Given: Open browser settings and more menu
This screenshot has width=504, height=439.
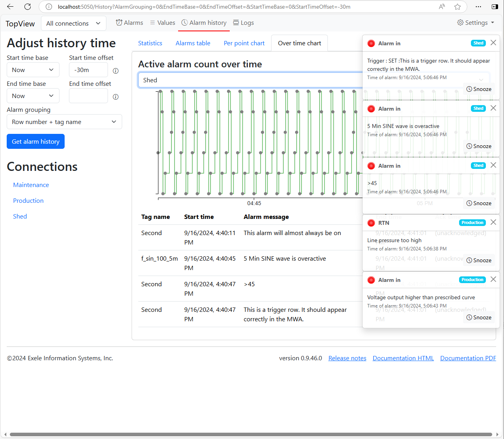Looking at the screenshot, I should 478,7.
